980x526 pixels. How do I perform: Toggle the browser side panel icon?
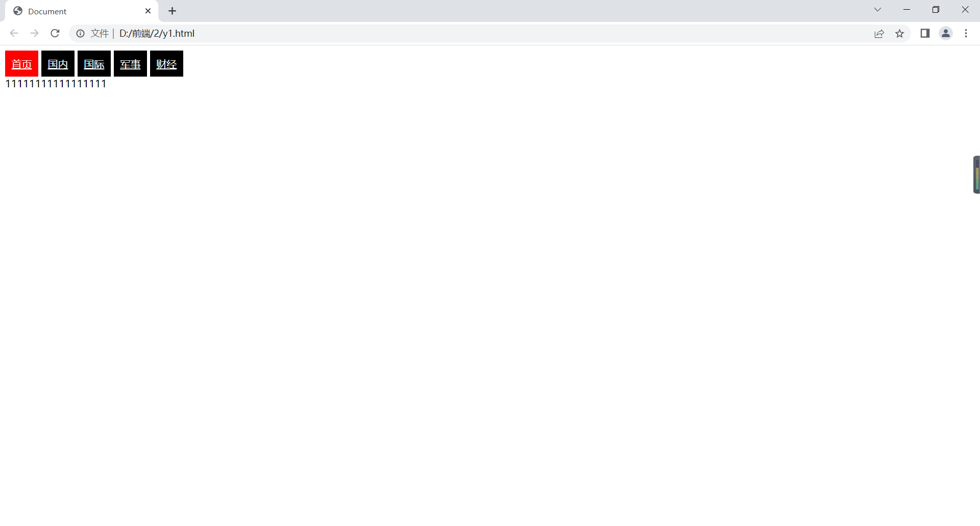pos(925,33)
